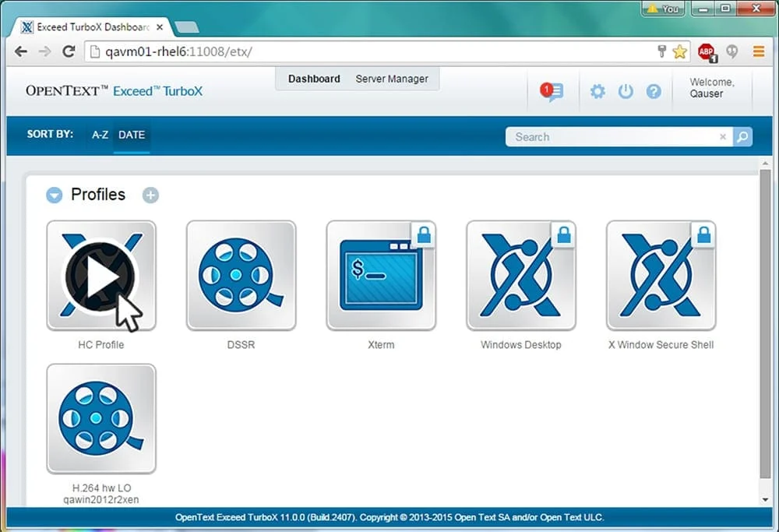Open the DSSR profile film-reel icon
This screenshot has height=532, width=779.
(x=241, y=276)
